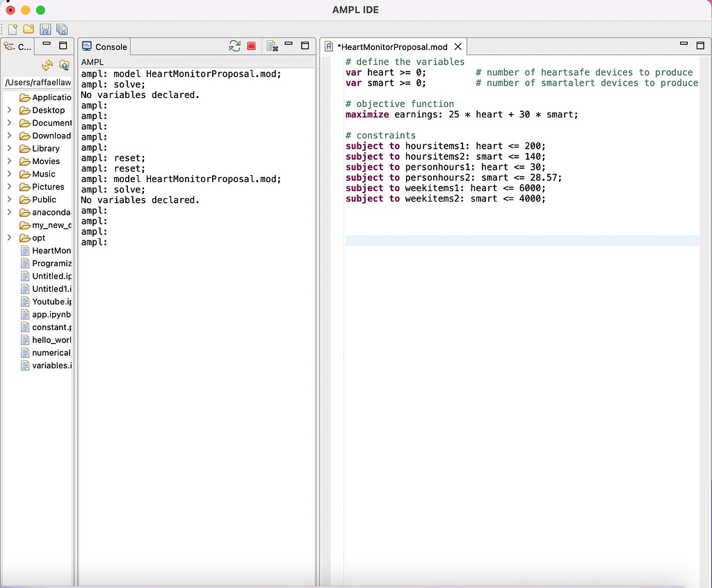Save the current file via the Save icon
The height and width of the screenshot is (588, 712).
point(44,29)
